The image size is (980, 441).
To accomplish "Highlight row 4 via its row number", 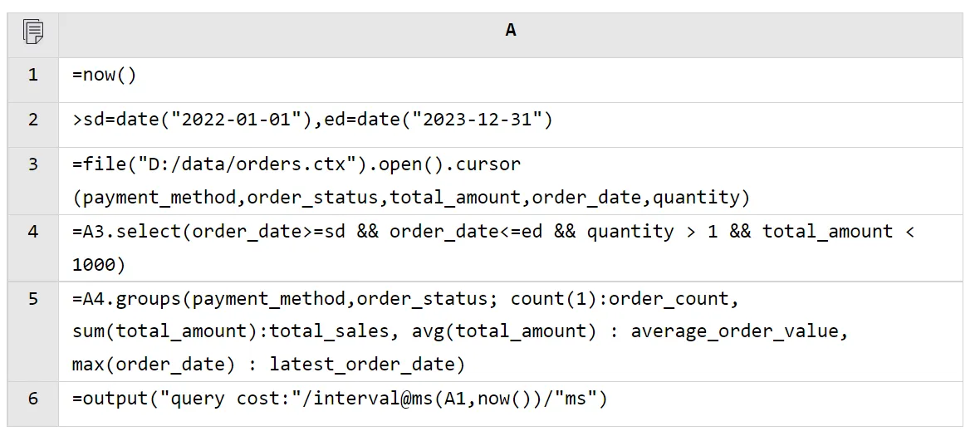I will 33,232.
